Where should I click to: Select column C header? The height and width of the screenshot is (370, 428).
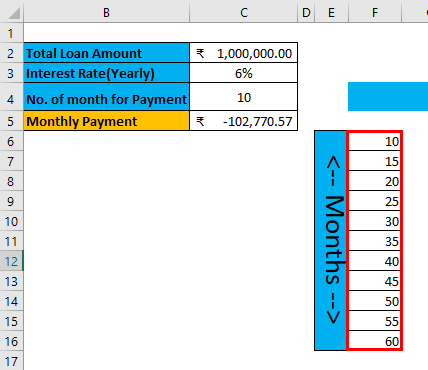click(x=244, y=13)
